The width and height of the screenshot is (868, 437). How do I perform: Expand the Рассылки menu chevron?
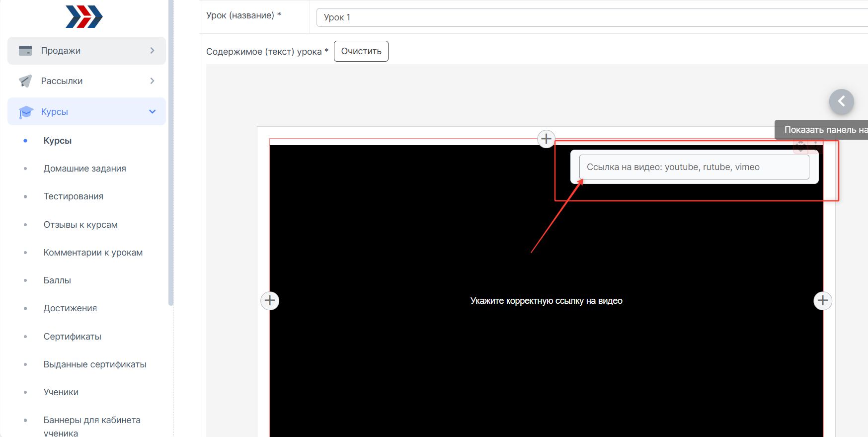pyautogui.click(x=152, y=81)
